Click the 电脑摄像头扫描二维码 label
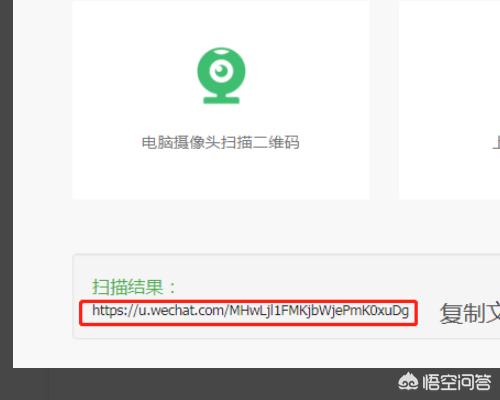Viewport: 500px width, 400px height. coord(220,143)
